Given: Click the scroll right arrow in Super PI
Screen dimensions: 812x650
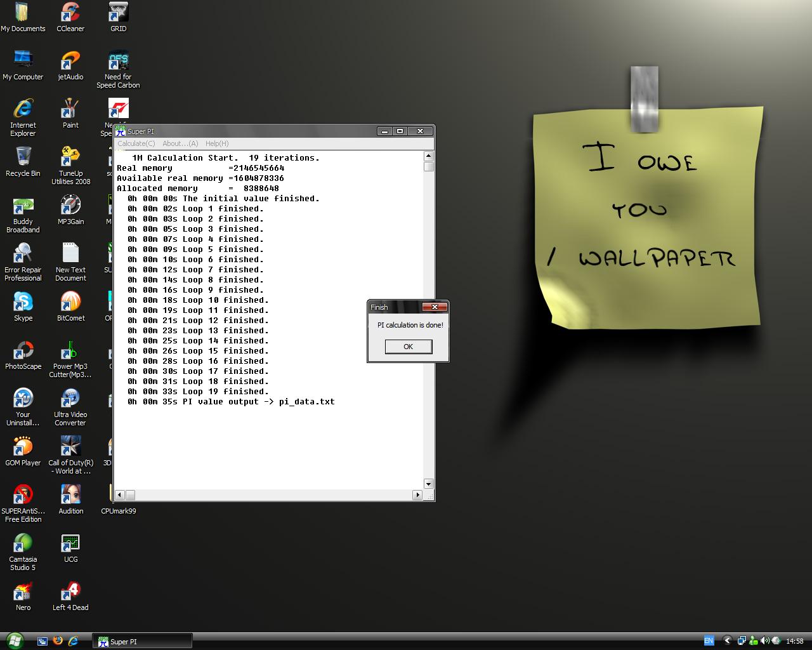Looking at the screenshot, I should pyautogui.click(x=417, y=494).
